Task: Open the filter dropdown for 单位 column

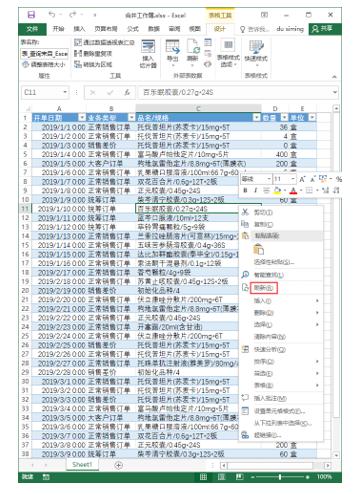Action: pyautogui.click(x=312, y=118)
